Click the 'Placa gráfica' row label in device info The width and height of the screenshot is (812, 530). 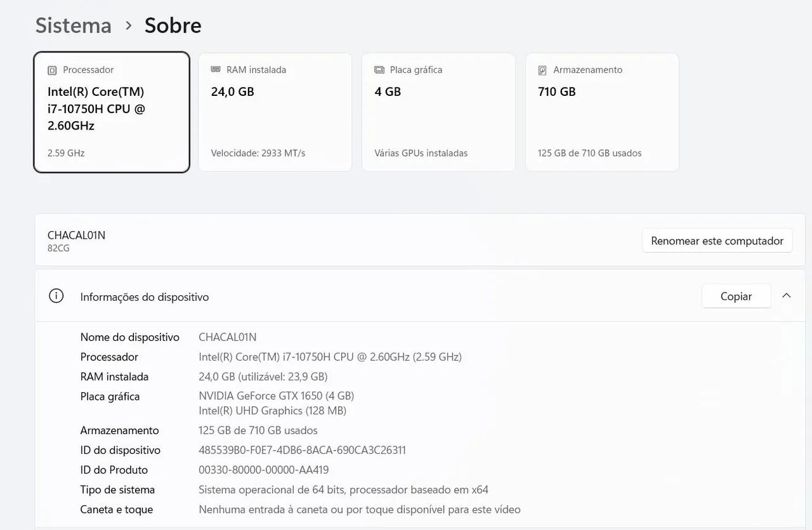(x=110, y=397)
